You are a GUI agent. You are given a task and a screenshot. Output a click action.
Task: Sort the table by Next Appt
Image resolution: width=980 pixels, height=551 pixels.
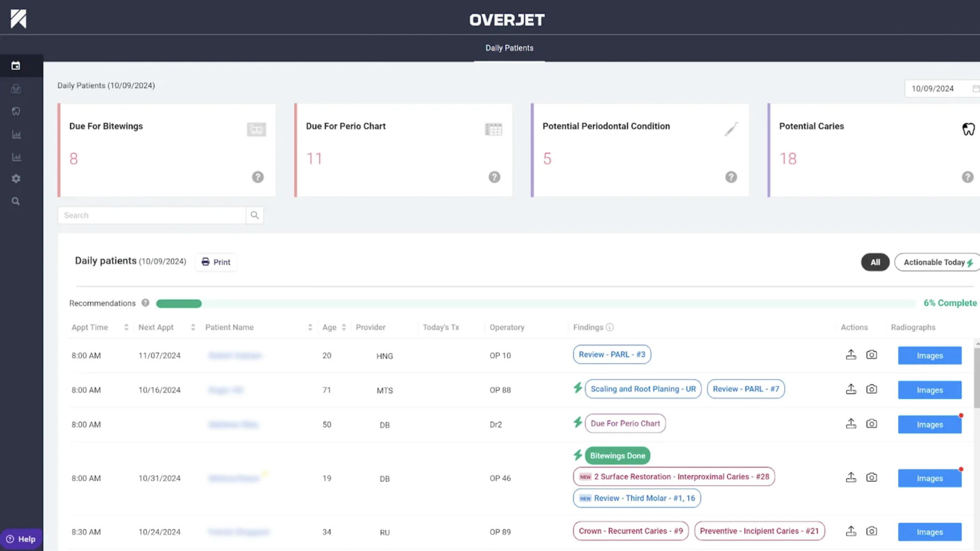(193, 328)
